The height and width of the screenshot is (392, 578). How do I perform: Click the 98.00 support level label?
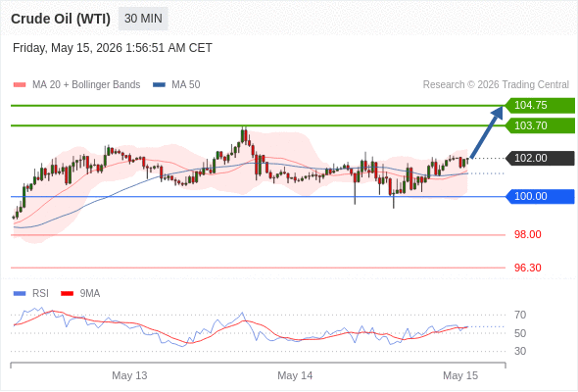[527, 234]
